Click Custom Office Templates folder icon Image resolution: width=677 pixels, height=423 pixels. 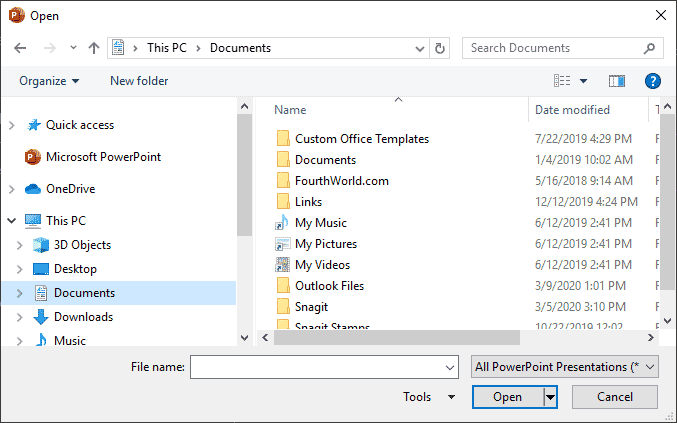[x=283, y=139]
